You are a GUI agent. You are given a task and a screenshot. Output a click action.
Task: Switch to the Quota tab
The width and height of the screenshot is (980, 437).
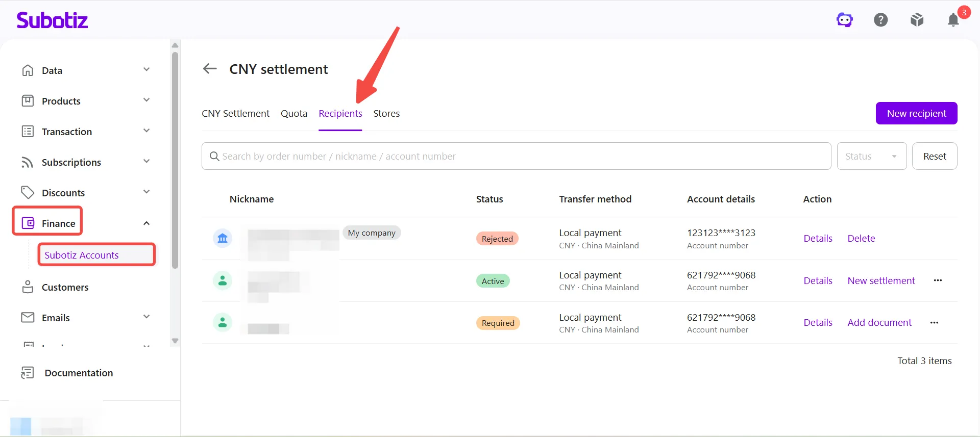tap(294, 113)
